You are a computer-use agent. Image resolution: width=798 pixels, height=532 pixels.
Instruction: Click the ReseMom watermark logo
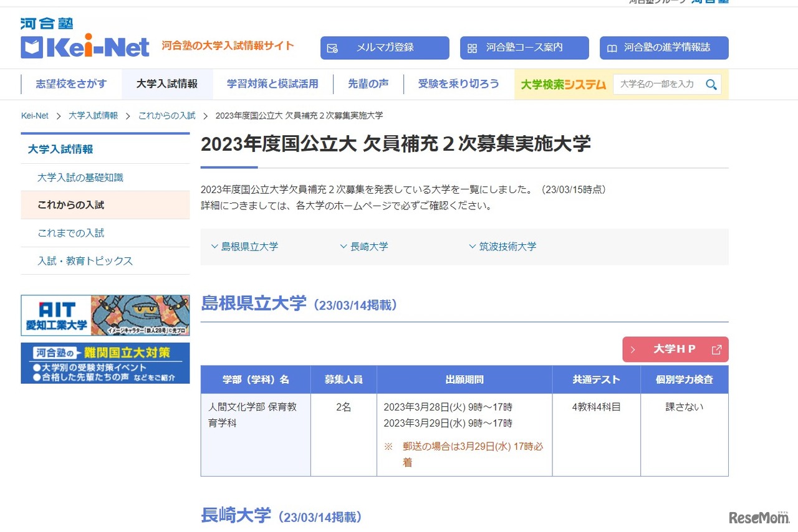click(x=758, y=518)
